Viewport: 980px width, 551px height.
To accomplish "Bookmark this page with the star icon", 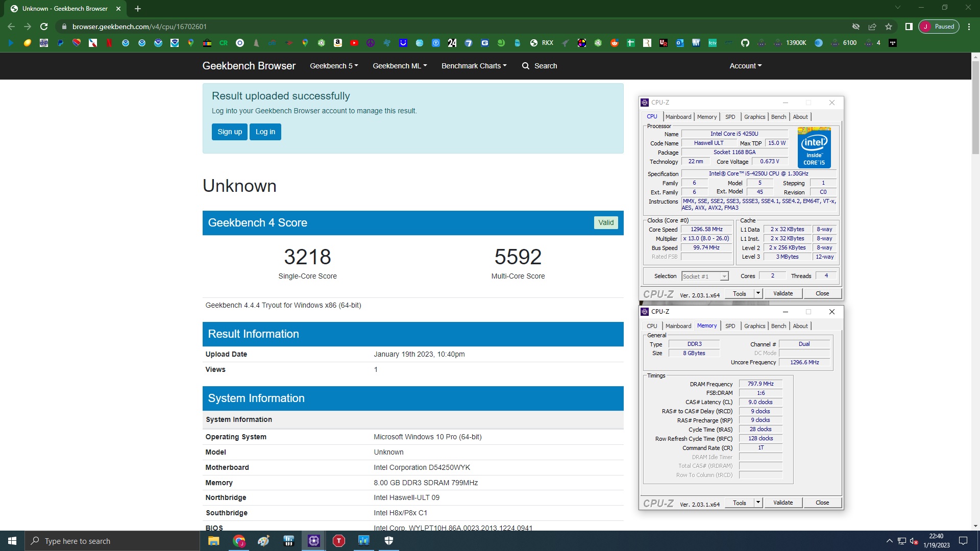I will [889, 27].
